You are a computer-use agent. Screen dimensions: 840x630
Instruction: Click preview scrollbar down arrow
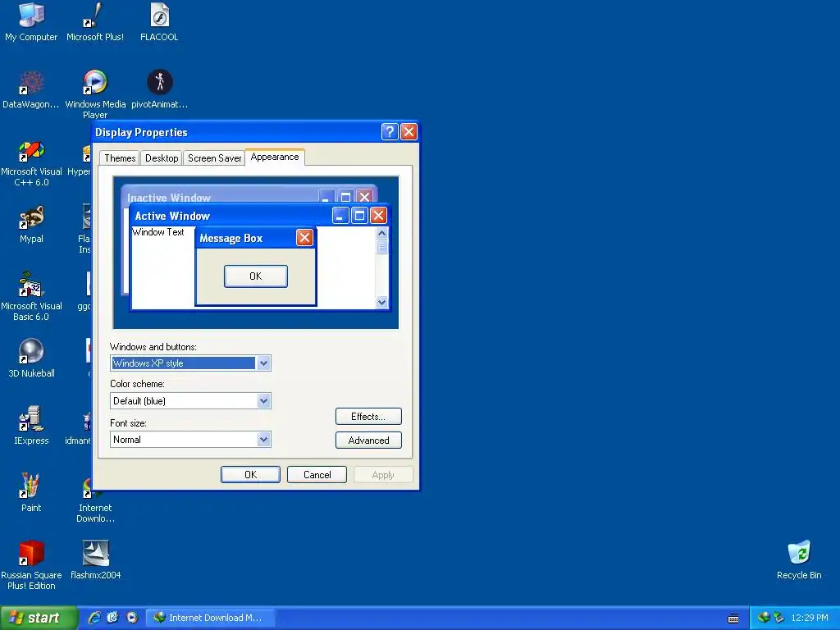[382, 302]
